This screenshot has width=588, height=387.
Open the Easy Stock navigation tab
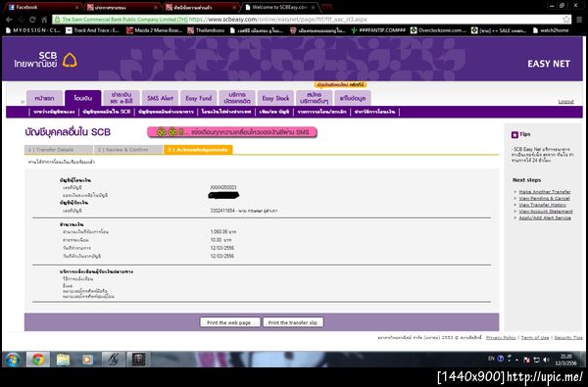point(275,98)
